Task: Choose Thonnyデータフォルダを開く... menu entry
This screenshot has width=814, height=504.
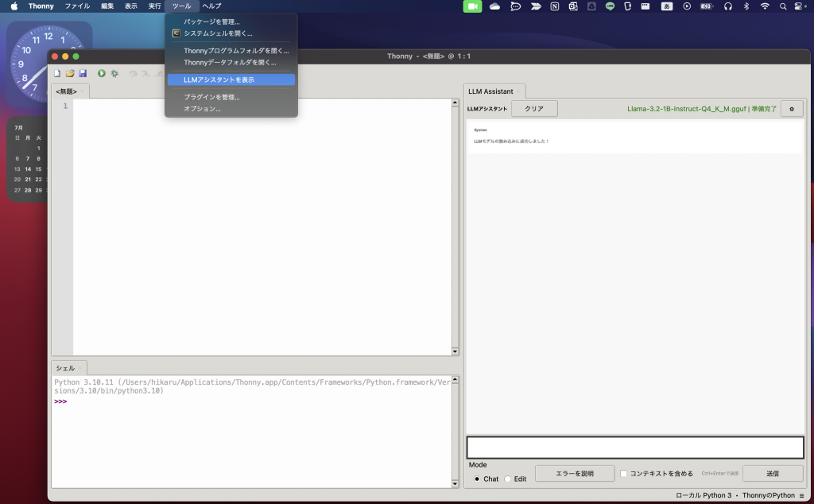Action: click(231, 62)
